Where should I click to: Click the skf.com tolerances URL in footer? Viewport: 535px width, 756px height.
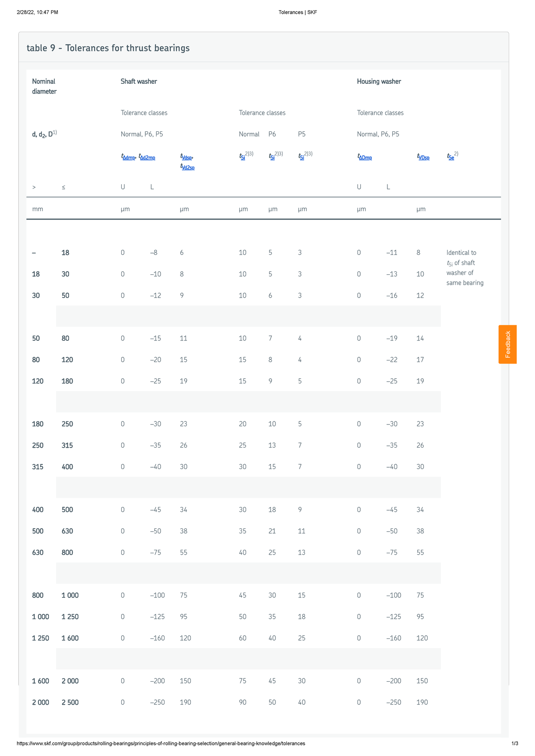click(x=161, y=744)
